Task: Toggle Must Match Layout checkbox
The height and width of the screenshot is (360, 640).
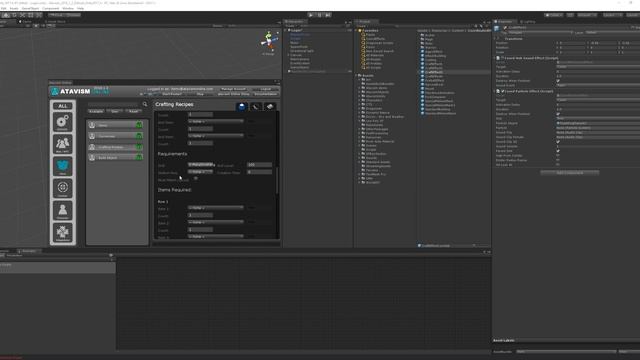Action: [196, 179]
